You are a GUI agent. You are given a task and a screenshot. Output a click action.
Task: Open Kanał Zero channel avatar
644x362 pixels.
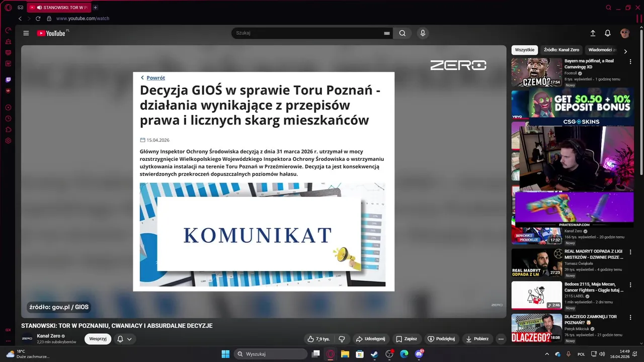point(27,338)
